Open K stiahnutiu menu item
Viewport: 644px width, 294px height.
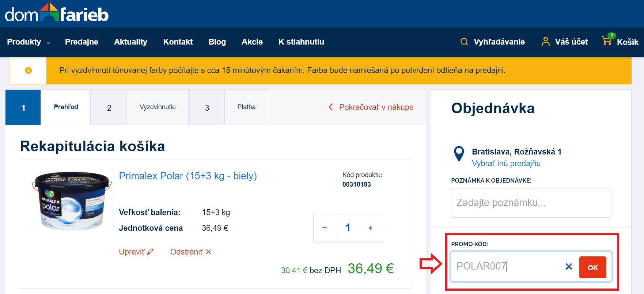pyautogui.click(x=301, y=42)
